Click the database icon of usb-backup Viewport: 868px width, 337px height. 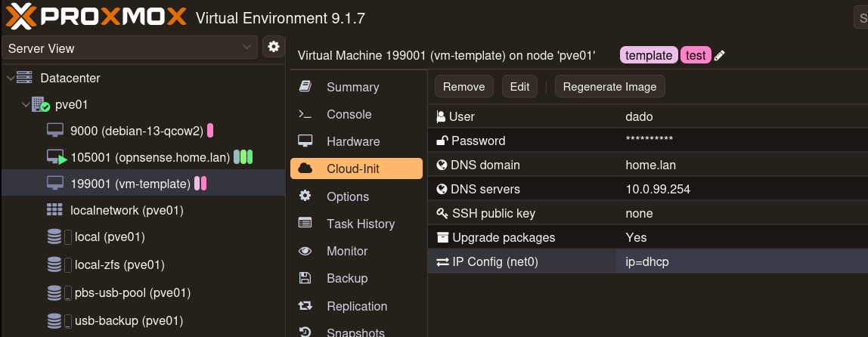54,320
